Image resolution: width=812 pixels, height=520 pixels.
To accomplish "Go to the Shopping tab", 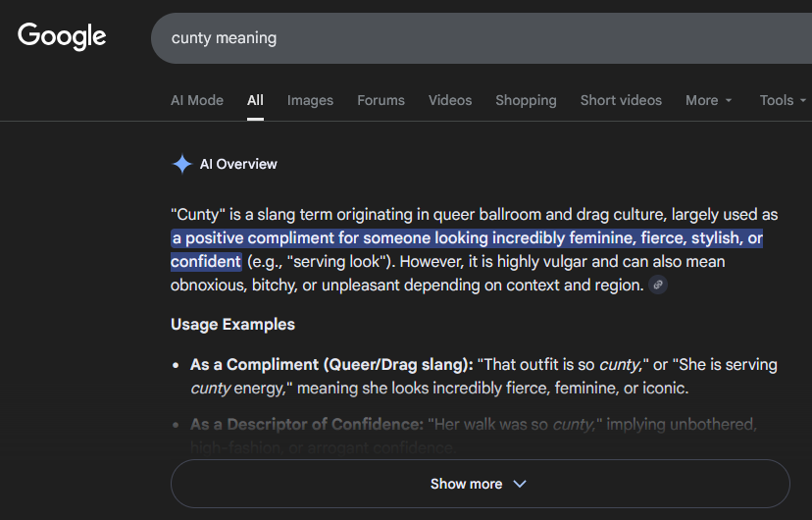I will point(526,100).
